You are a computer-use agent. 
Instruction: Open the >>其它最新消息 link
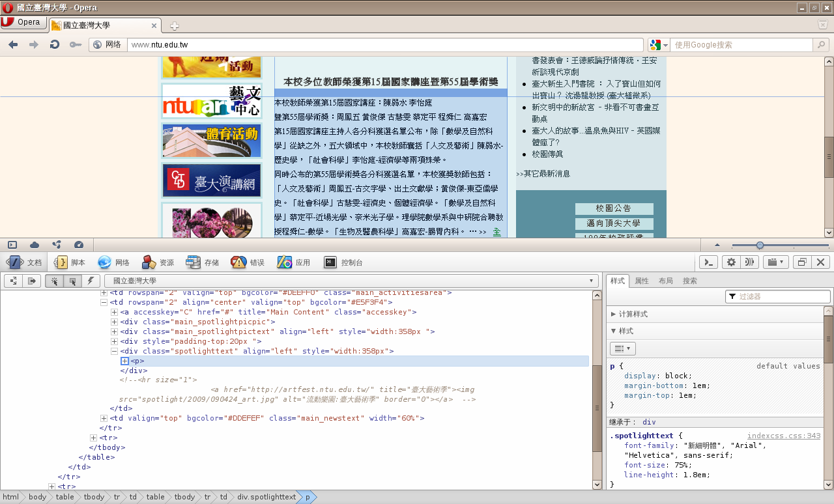pos(543,174)
